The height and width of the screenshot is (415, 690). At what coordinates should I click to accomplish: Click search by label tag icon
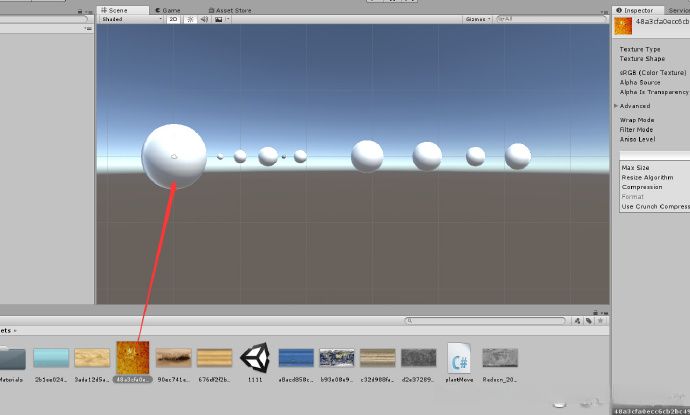[589, 321]
